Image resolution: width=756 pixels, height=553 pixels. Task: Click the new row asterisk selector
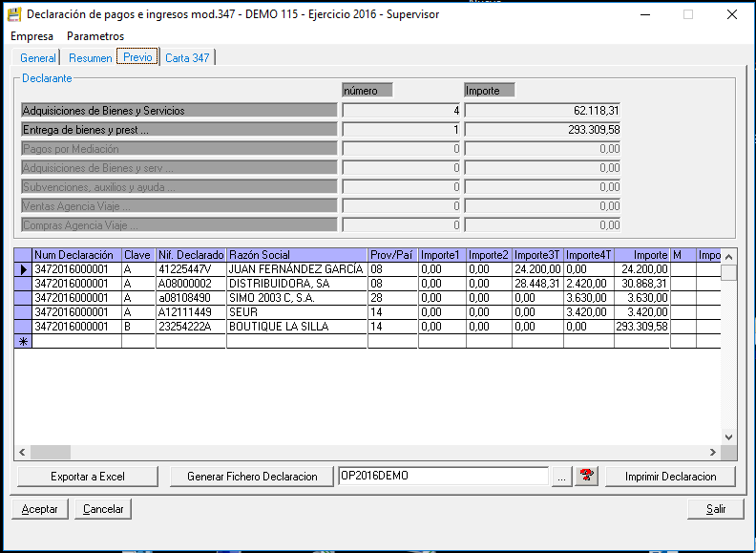23,342
